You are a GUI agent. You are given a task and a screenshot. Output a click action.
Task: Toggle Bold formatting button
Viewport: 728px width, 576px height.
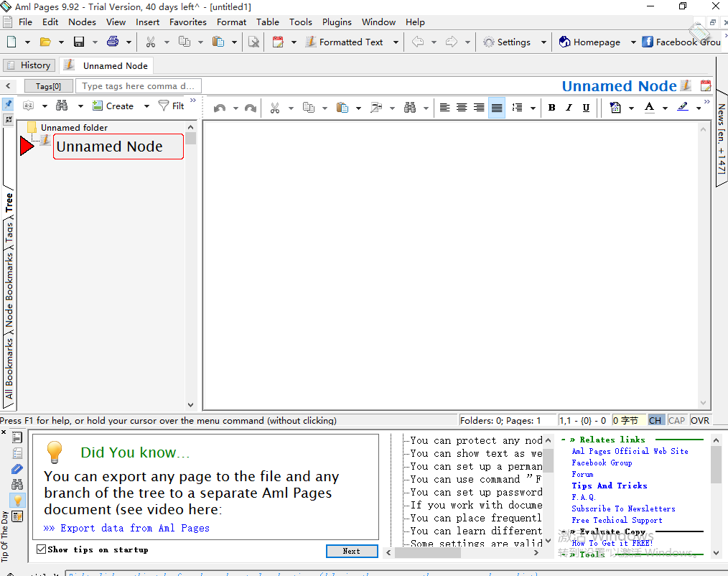(x=551, y=108)
